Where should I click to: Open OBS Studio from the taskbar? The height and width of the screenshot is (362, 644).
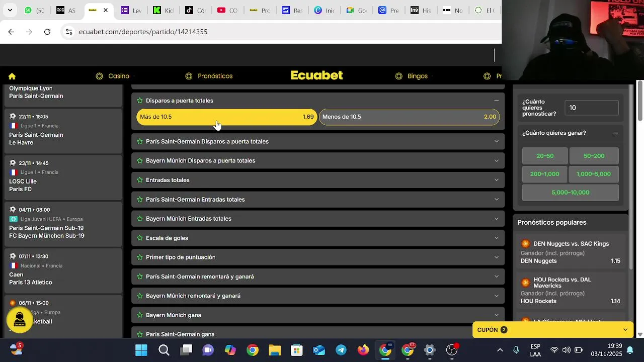[x=452, y=350]
